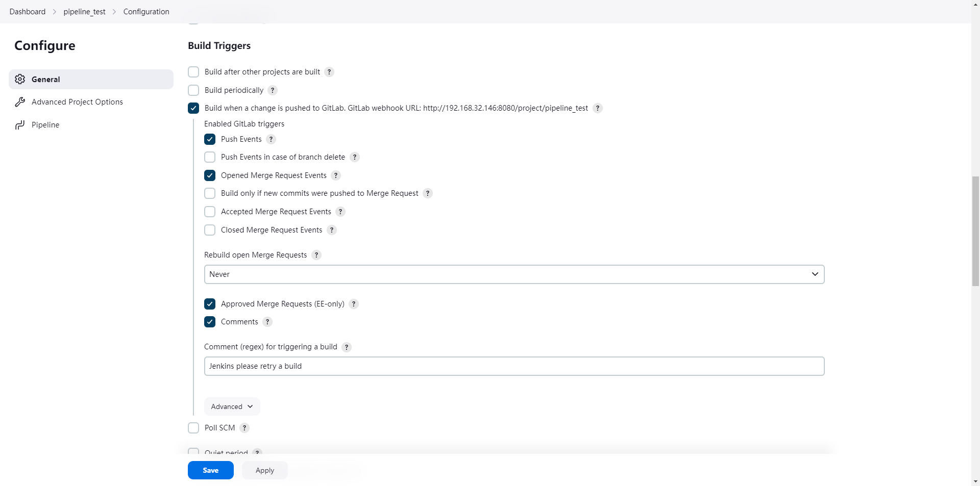The image size is (980, 486).
Task: Expand the Advanced GitLab trigger options
Action: point(232,406)
